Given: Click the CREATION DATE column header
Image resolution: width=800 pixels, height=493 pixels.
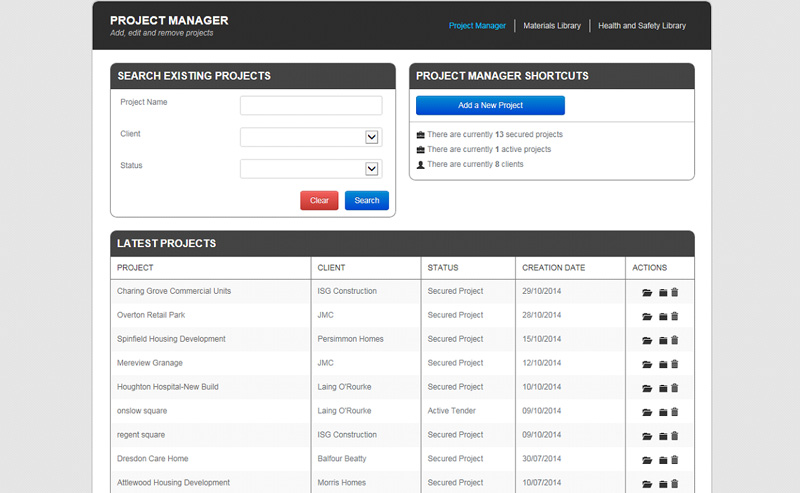Looking at the screenshot, I should coord(554,268).
